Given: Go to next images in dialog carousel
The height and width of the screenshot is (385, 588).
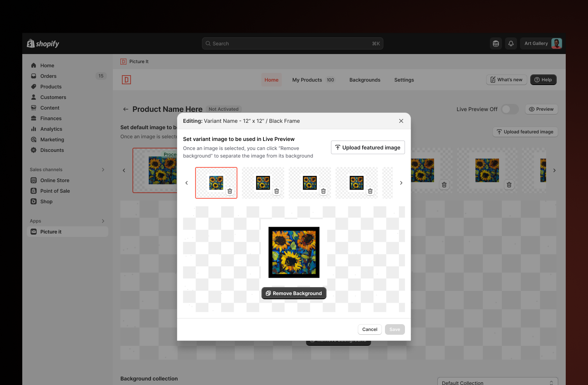Looking at the screenshot, I should tap(401, 183).
